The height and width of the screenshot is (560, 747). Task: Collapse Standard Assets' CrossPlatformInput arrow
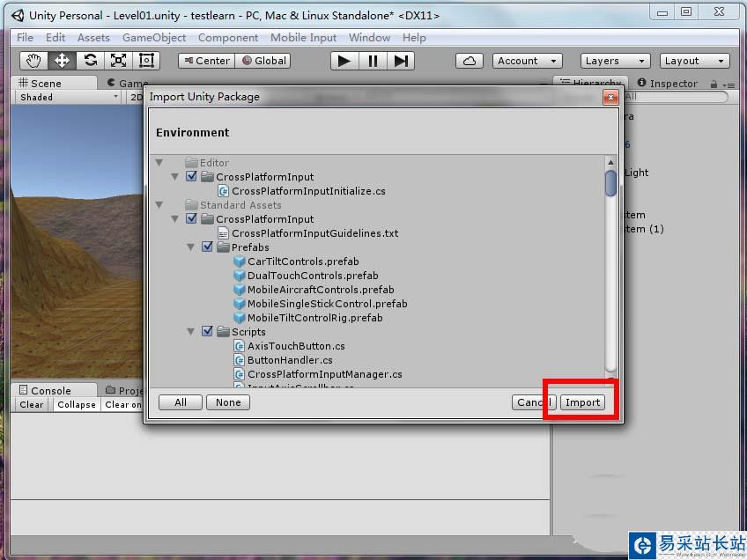[174, 219]
